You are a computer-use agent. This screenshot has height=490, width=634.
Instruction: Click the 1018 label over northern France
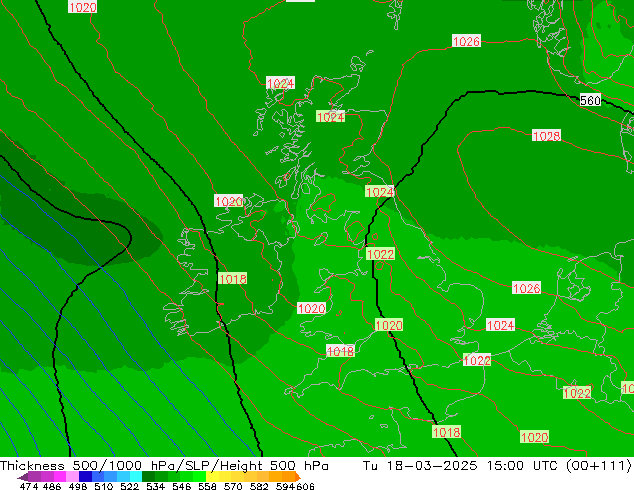(x=446, y=432)
